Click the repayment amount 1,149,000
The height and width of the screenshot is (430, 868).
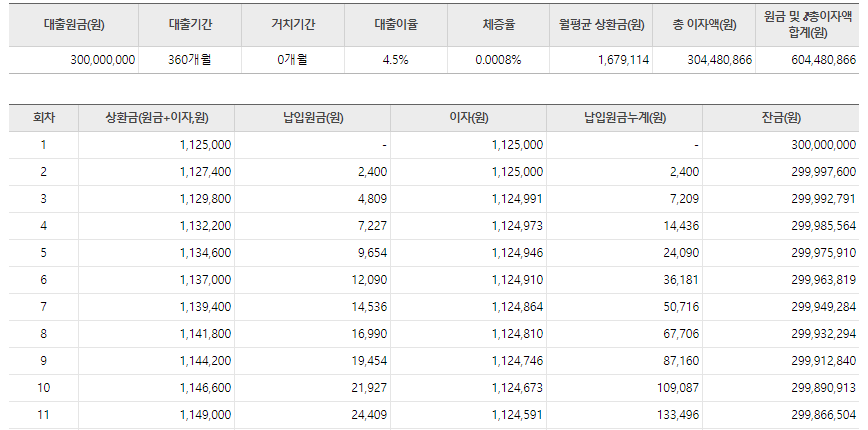205,415
